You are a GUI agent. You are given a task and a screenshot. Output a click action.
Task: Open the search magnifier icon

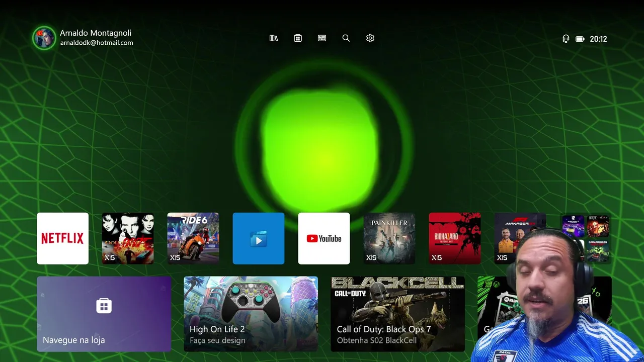click(346, 38)
